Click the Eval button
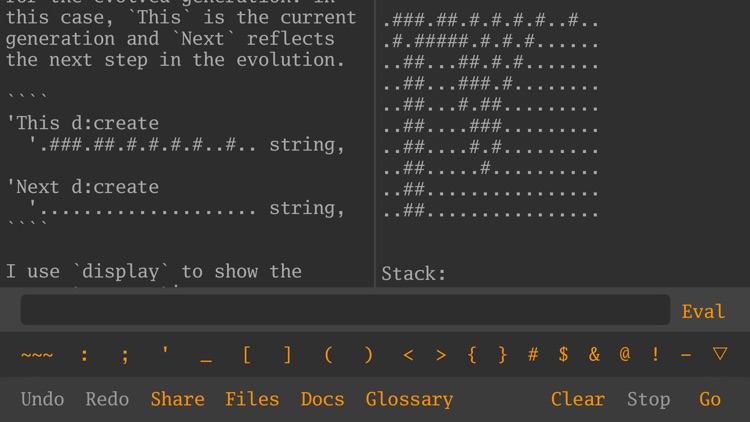The width and height of the screenshot is (750, 422). pyautogui.click(x=703, y=311)
